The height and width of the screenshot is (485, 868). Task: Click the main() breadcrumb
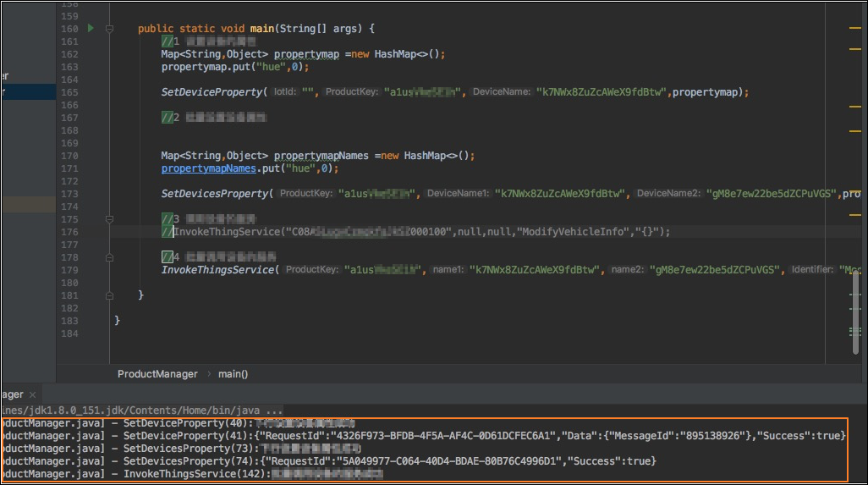point(233,373)
